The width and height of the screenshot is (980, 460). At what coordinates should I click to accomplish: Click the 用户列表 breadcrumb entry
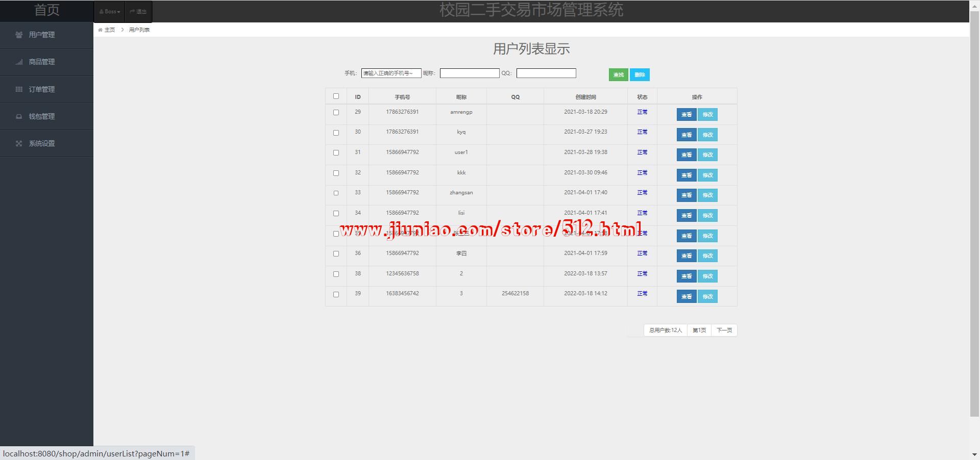point(139,30)
